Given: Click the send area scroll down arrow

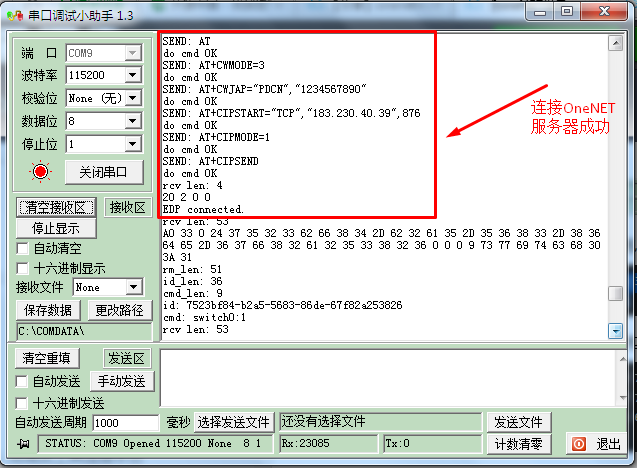Looking at the screenshot, I should (623, 398).
